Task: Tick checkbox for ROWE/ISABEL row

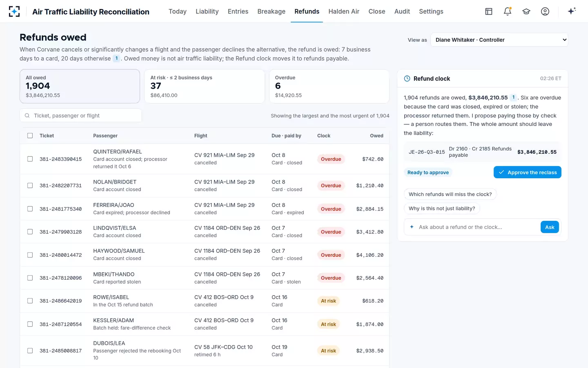Action: click(30, 301)
